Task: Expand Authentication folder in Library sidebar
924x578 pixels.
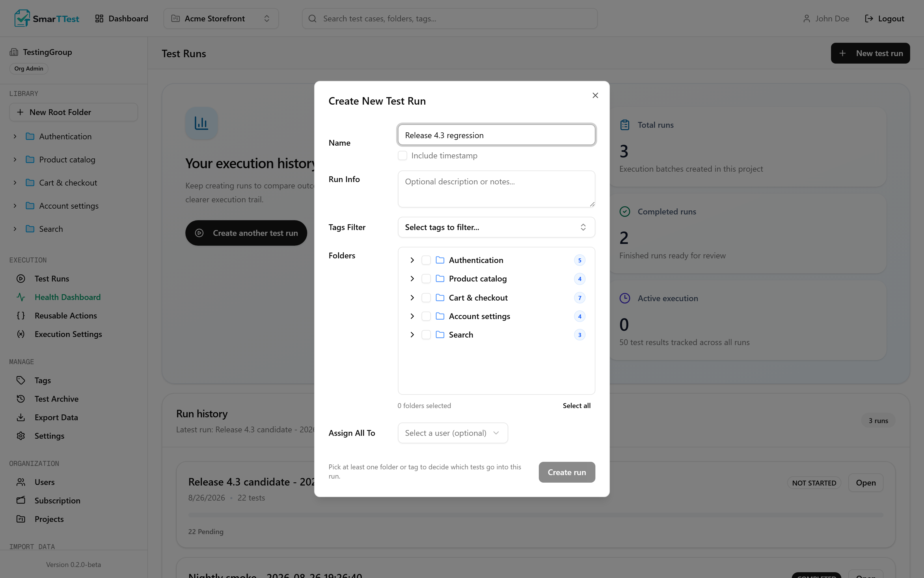Action: pyautogui.click(x=15, y=136)
